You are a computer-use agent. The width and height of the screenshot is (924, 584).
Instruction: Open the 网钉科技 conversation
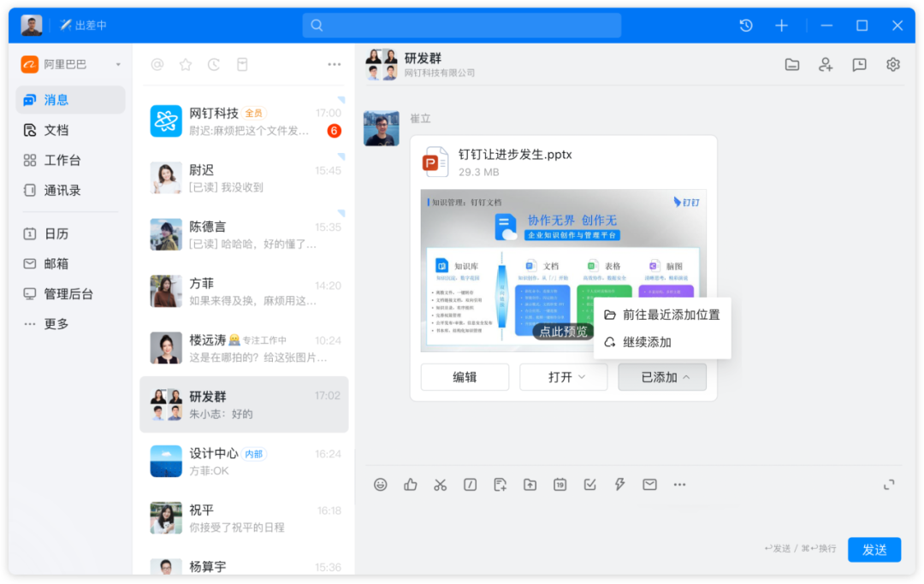pyautogui.click(x=244, y=121)
